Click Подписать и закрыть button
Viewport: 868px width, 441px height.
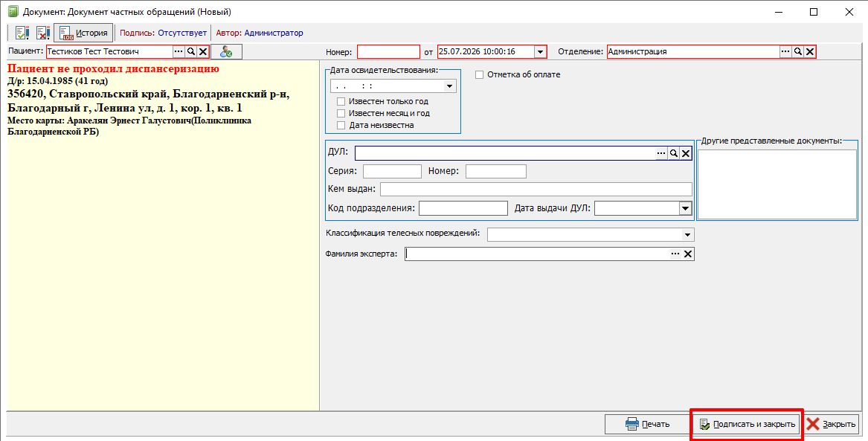(x=747, y=425)
